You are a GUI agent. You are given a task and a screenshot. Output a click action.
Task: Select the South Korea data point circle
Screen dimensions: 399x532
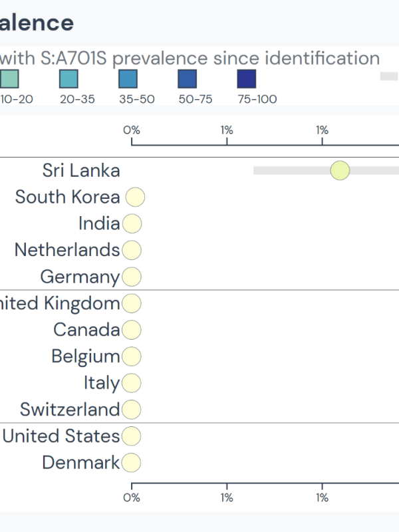click(x=135, y=197)
